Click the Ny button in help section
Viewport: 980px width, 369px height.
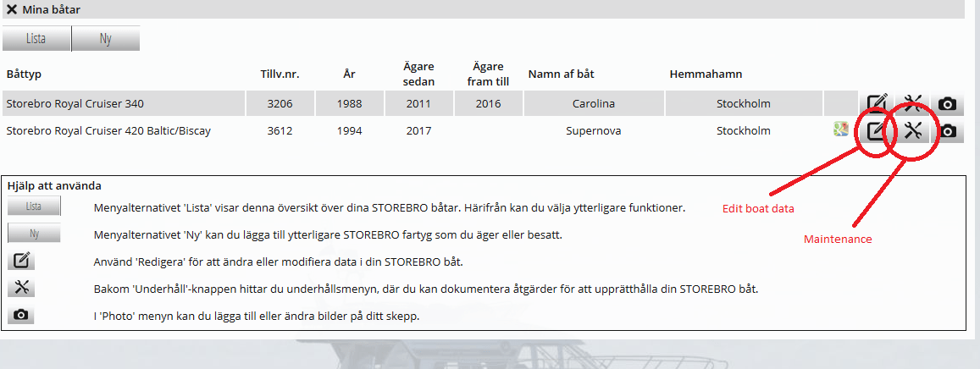tap(34, 234)
